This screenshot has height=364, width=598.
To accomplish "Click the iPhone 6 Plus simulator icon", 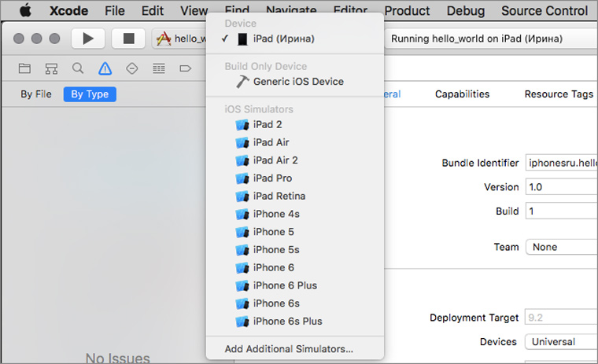I will tap(242, 286).
